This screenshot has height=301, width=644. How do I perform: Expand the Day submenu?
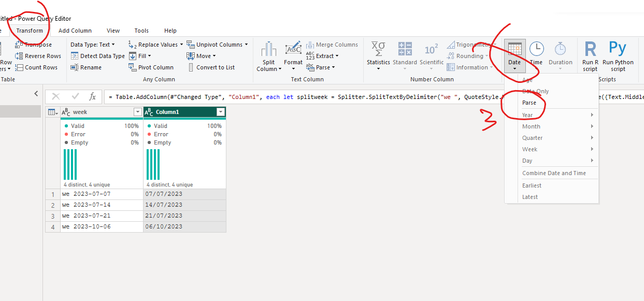tap(558, 161)
